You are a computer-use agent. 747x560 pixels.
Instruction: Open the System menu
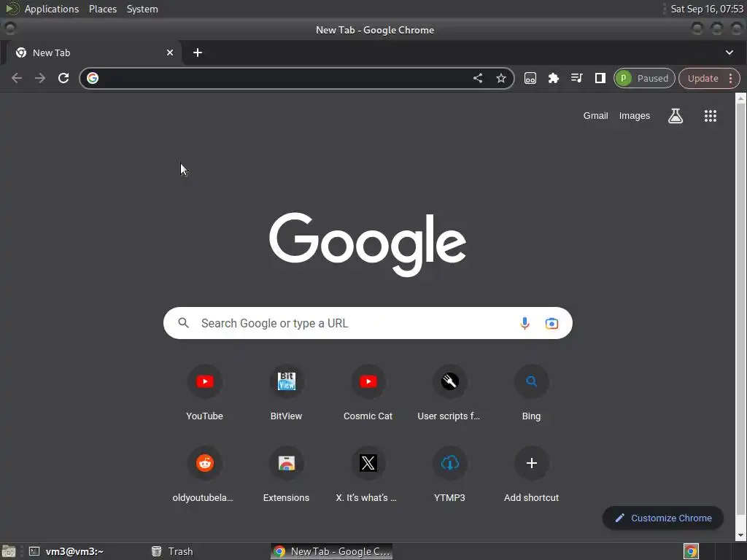pos(142,9)
